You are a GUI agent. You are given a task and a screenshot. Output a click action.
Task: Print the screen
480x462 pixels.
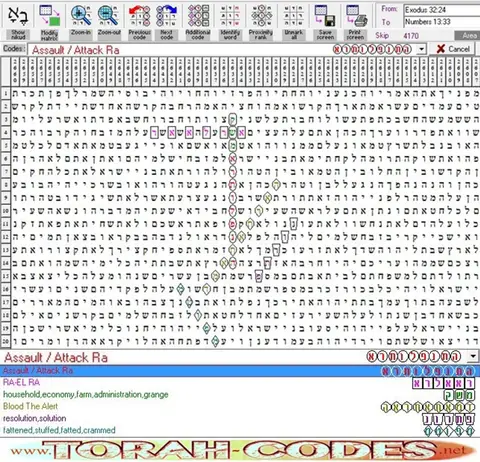click(356, 22)
